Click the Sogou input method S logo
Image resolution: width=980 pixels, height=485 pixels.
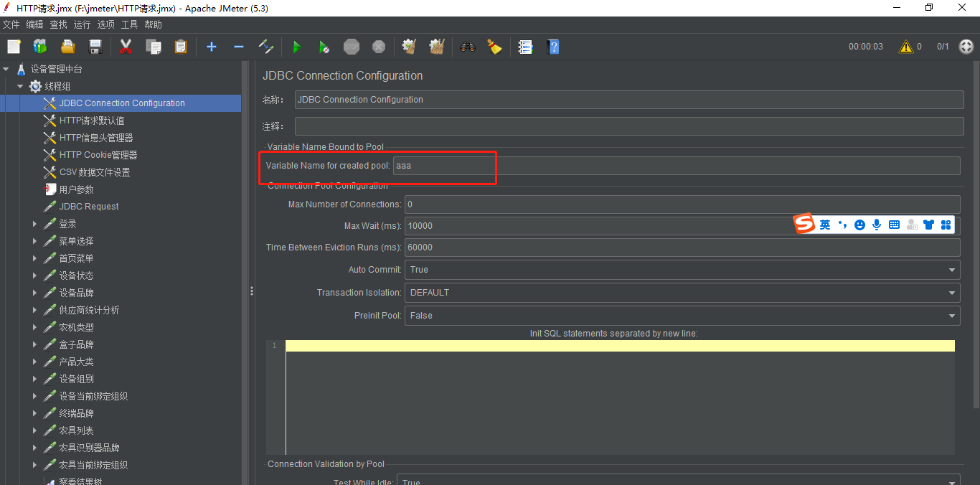click(804, 224)
